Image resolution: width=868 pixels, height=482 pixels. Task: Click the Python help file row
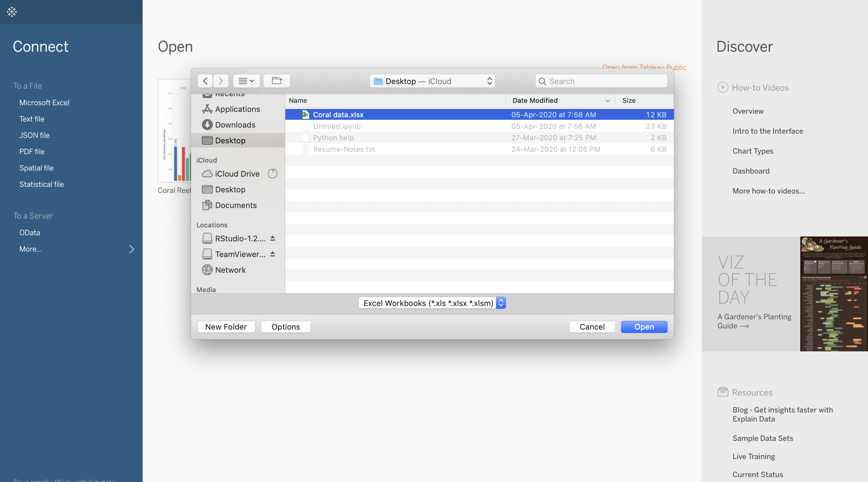coord(479,138)
